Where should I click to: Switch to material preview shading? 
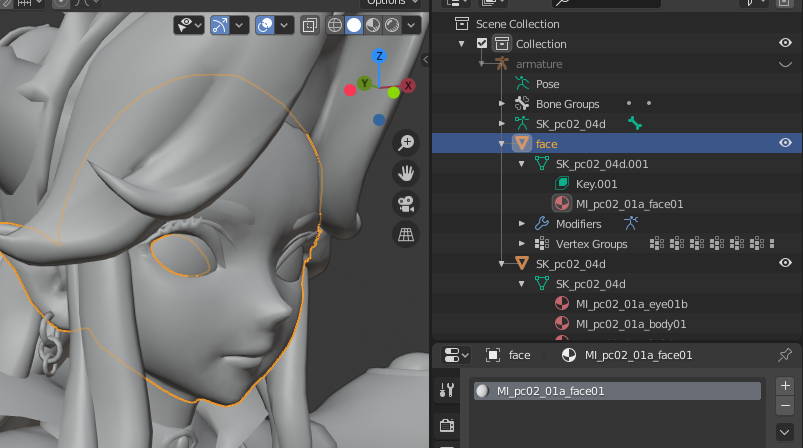[373, 25]
